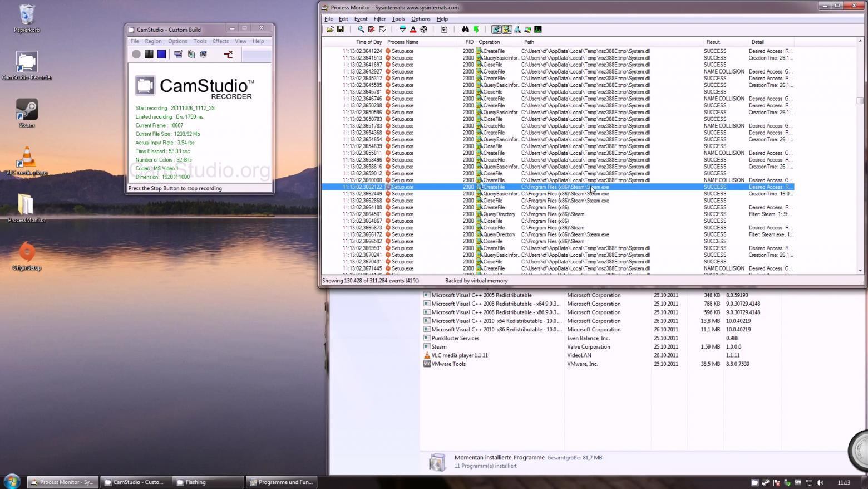Open the Highlight icon with red A
Image resolution: width=868 pixels, height=489 pixels.
tap(413, 30)
